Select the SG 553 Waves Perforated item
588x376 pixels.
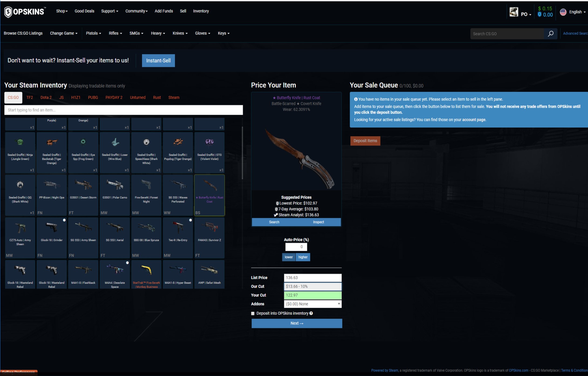tap(178, 195)
